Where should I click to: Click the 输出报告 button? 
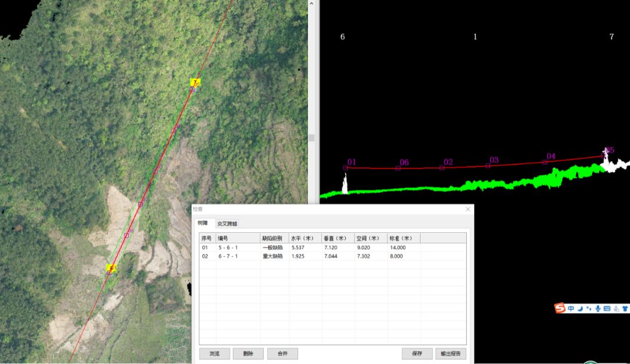pos(450,353)
